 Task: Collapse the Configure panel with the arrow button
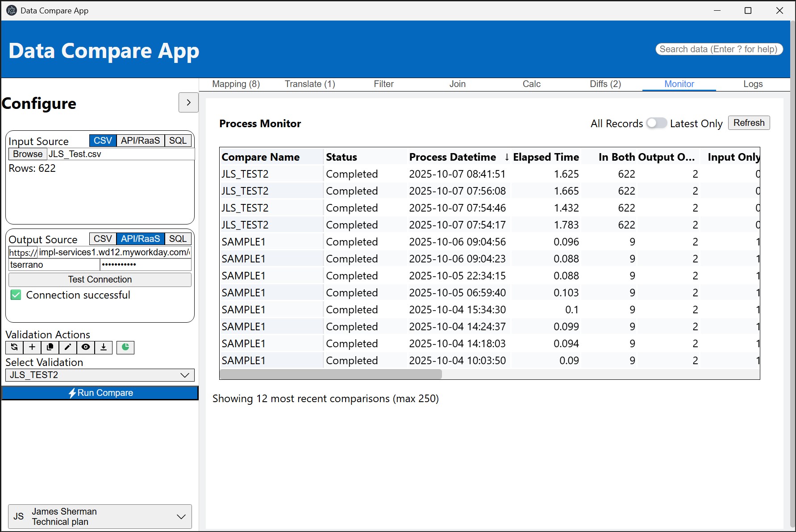click(x=188, y=103)
